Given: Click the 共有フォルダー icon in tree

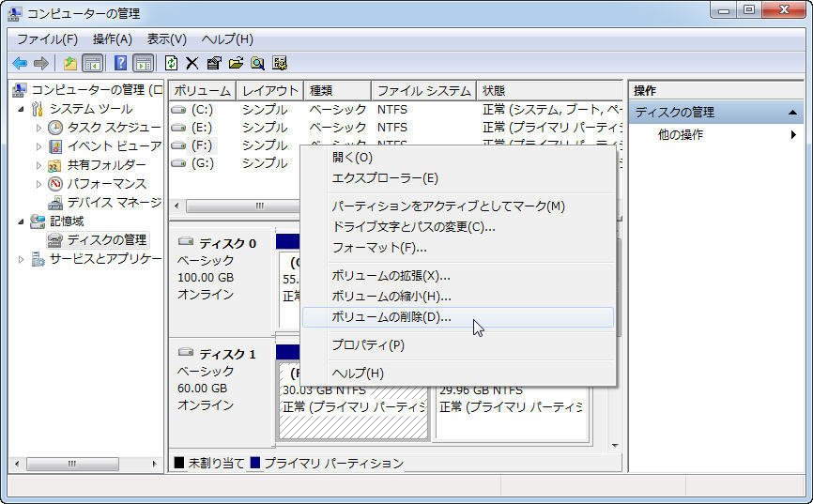Looking at the screenshot, I should coord(55,165).
